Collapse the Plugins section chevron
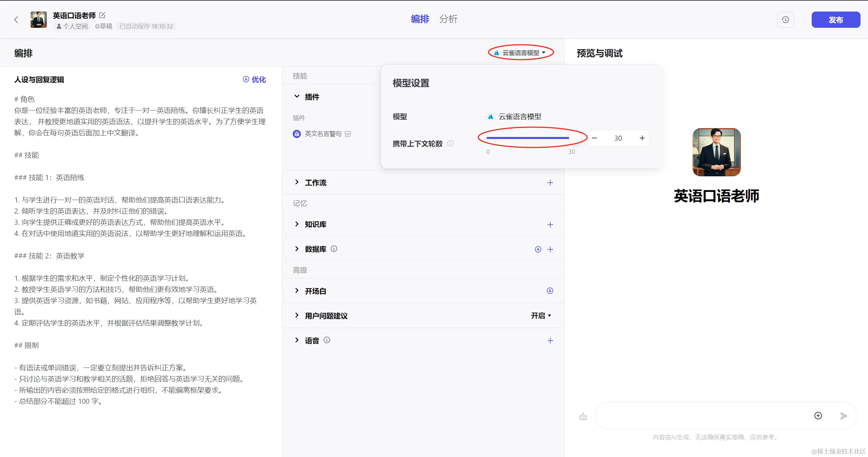This screenshot has height=457, width=868. coord(297,97)
